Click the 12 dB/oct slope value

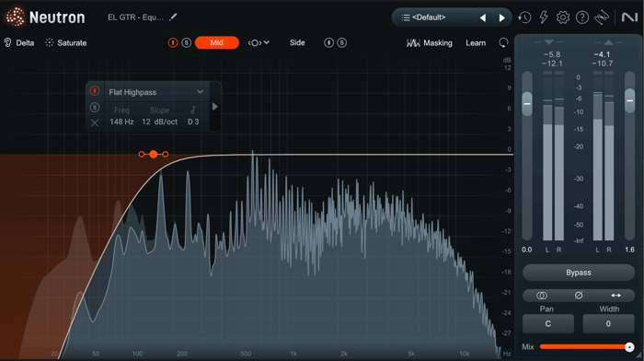click(159, 122)
